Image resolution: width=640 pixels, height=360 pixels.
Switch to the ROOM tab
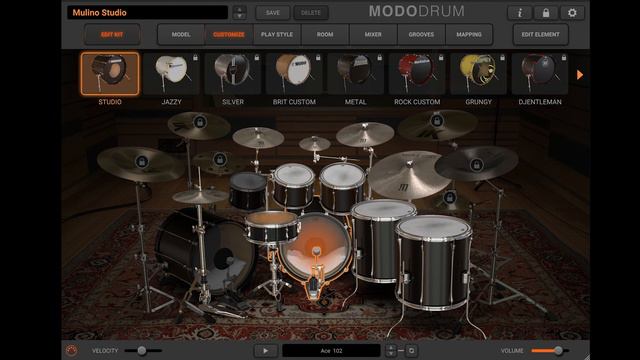click(325, 34)
